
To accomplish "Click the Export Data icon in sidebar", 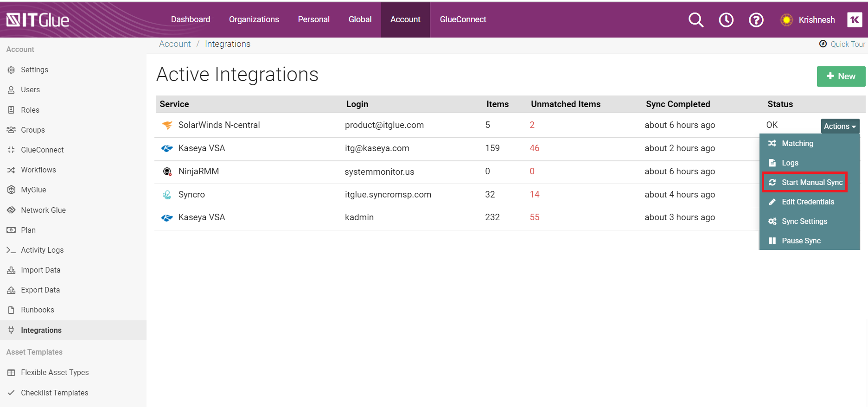I will click(x=11, y=290).
